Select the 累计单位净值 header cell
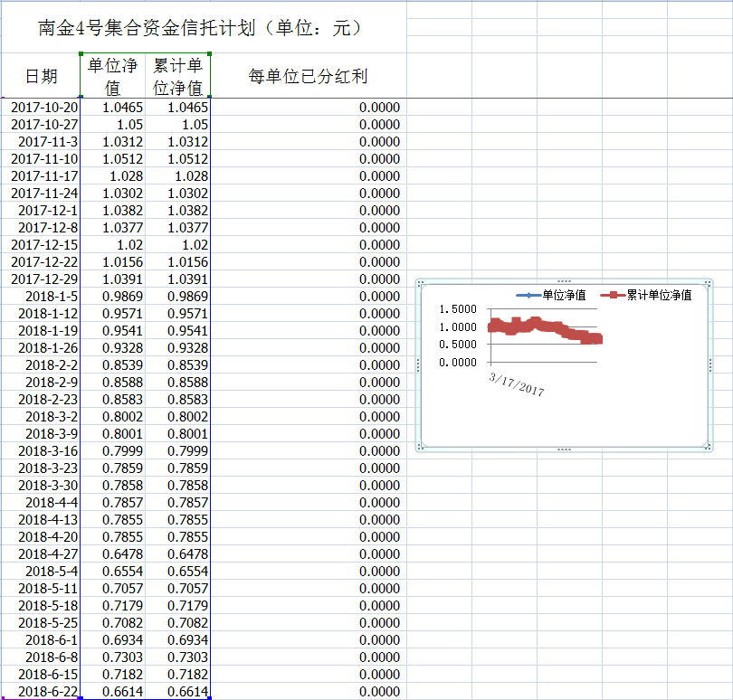The height and width of the screenshot is (700, 733). point(177,76)
